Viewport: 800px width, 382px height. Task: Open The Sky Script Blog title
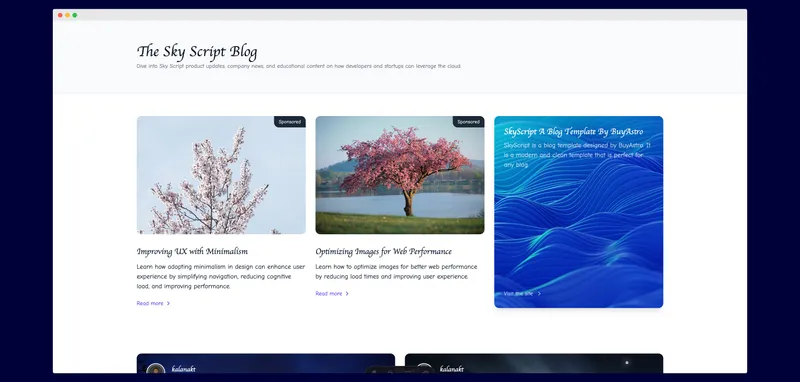pos(197,52)
